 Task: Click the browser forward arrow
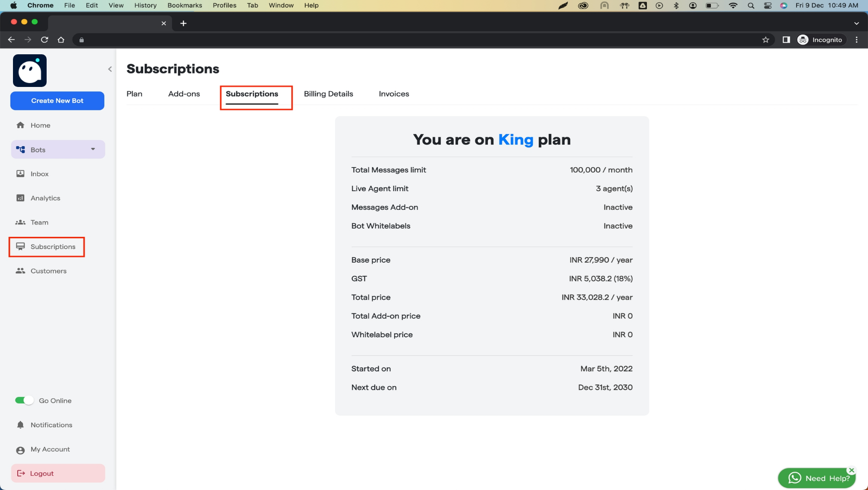[x=28, y=40]
